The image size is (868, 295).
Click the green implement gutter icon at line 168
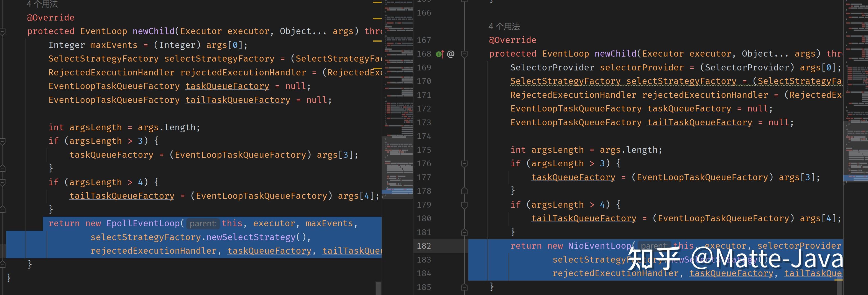tap(438, 54)
